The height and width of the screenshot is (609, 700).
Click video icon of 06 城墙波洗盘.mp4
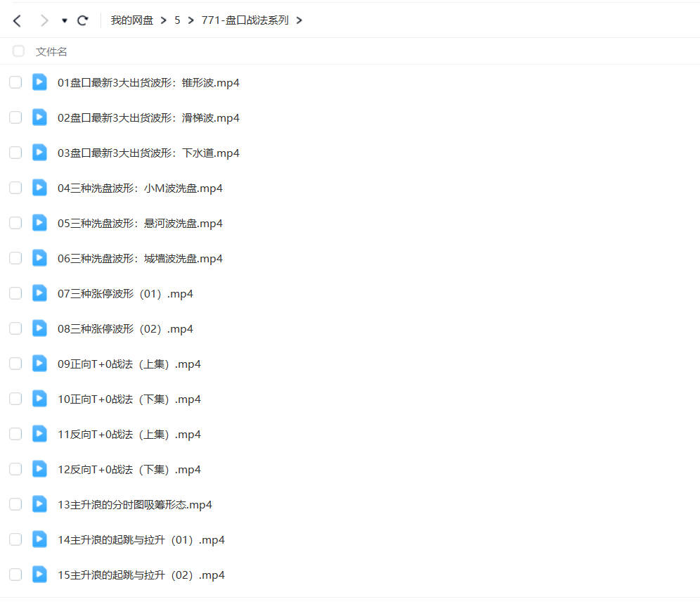pos(39,258)
